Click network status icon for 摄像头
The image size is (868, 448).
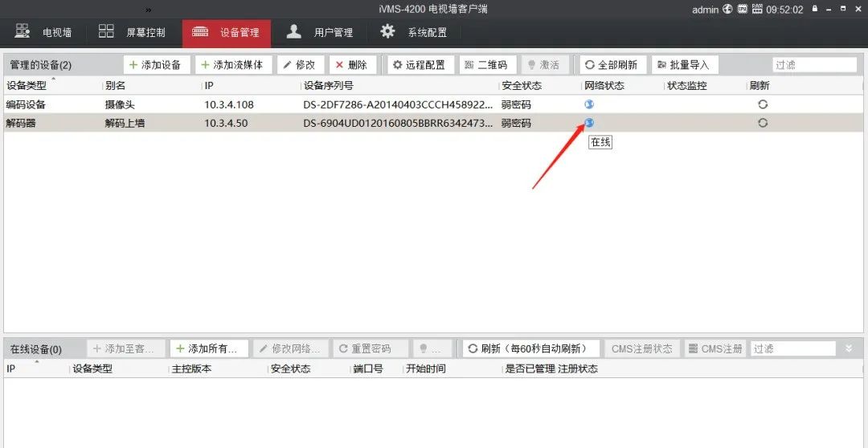pyautogui.click(x=589, y=104)
